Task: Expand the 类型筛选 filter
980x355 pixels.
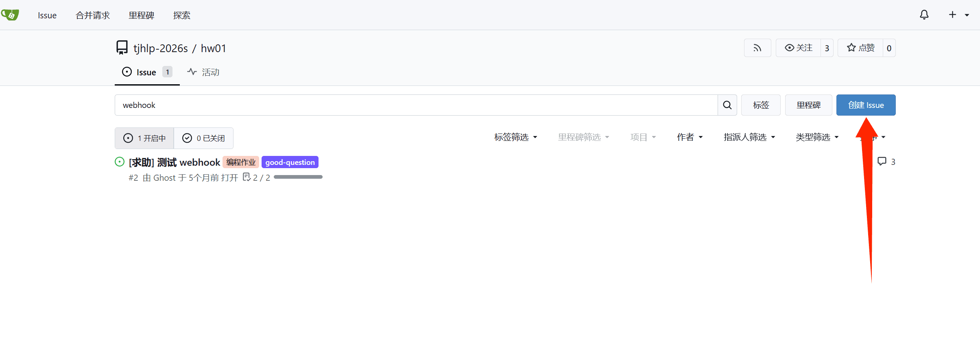Action: pos(817,137)
